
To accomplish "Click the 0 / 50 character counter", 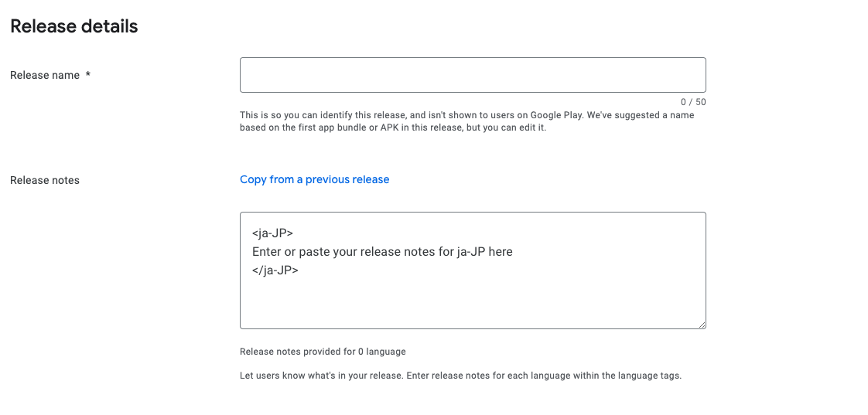I will [x=693, y=102].
